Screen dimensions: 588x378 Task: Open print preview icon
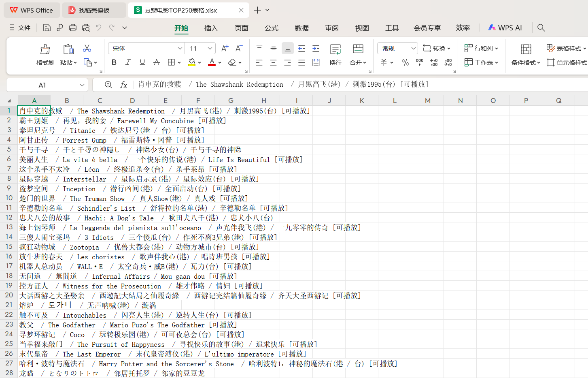pos(86,28)
